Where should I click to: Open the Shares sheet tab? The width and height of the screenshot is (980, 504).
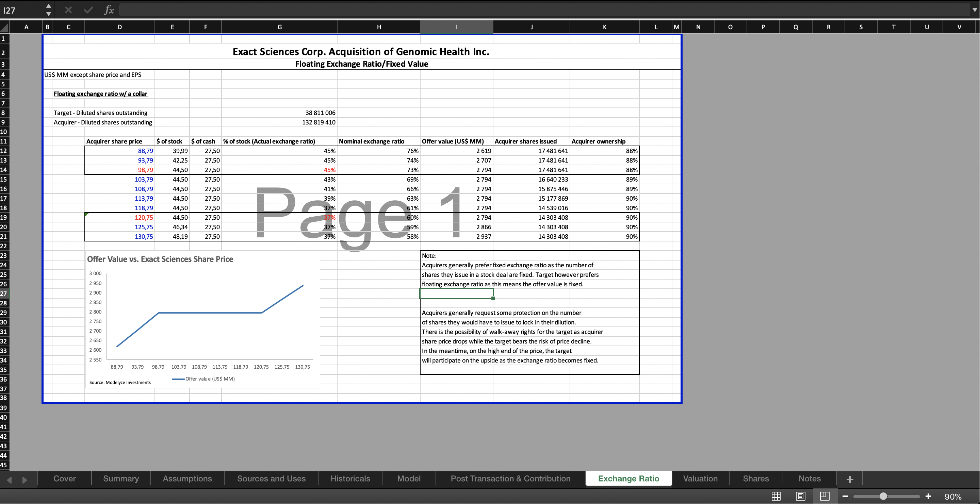point(755,478)
